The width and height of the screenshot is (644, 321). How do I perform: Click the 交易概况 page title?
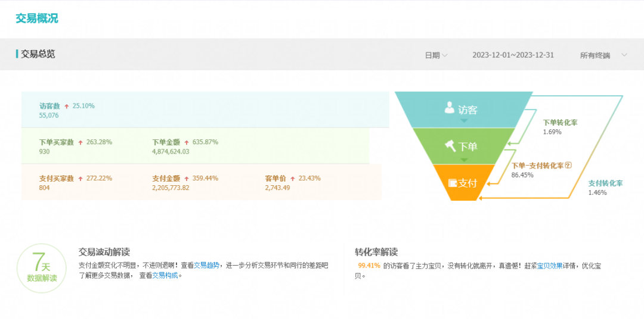click(x=37, y=18)
